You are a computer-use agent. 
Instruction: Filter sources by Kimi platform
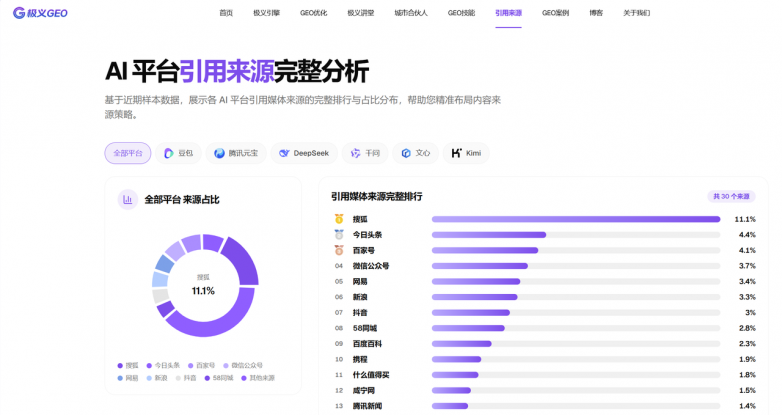[466, 153]
